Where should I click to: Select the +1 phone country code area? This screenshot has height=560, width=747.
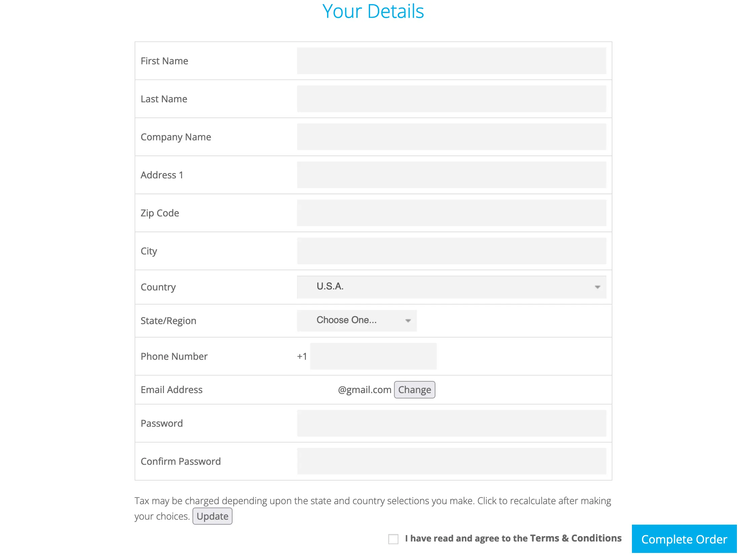[x=301, y=356]
